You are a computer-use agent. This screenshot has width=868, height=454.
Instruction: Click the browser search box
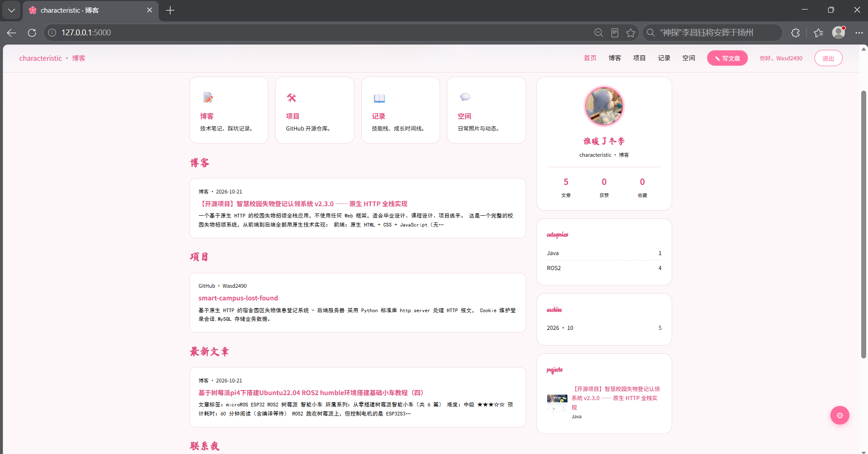(713, 33)
